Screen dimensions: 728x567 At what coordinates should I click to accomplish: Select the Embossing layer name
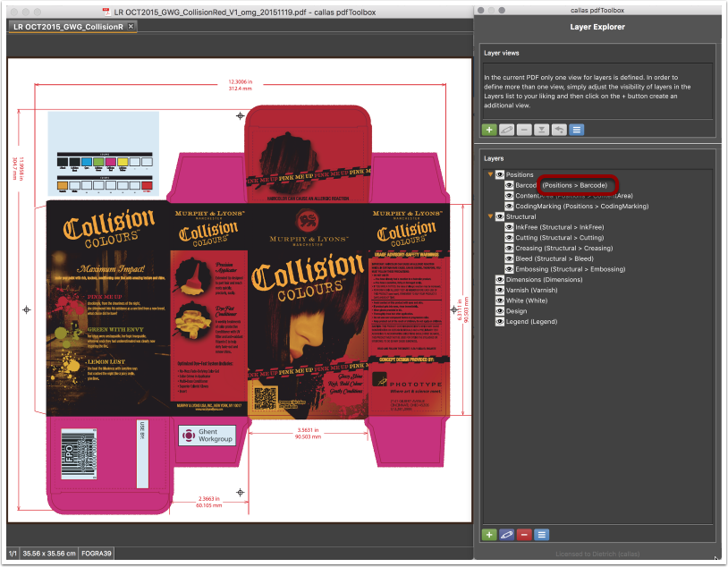(x=570, y=269)
